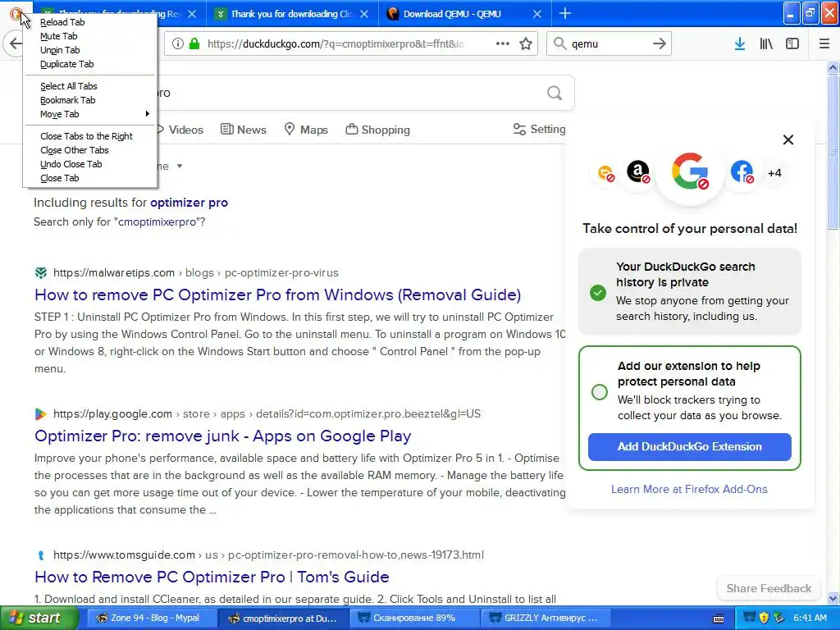Click the Amazon blocked tracker icon
Viewport: 840px width, 630px height.
click(638, 172)
